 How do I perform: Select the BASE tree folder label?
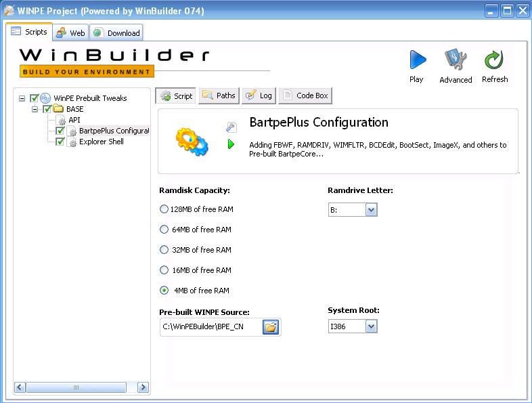tap(74, 109)
